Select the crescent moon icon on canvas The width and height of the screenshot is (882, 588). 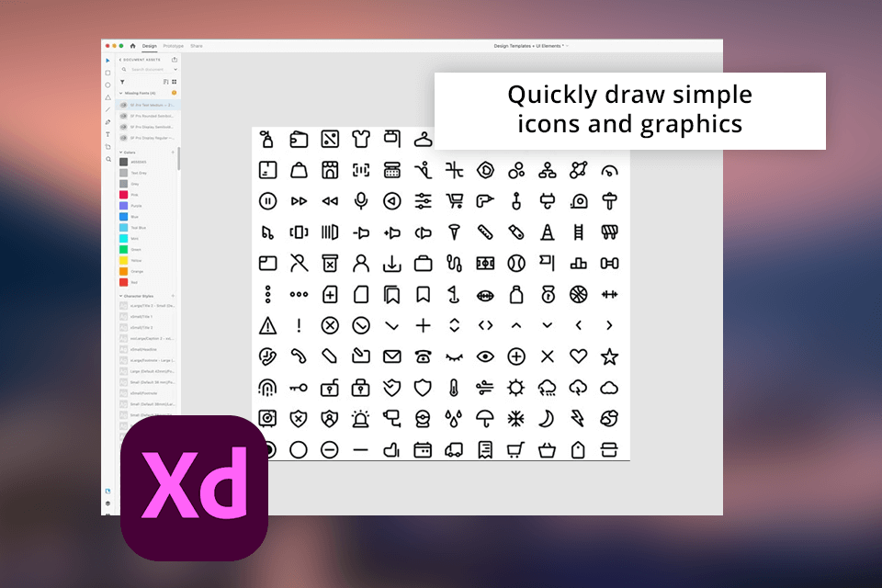click(547, 418)
